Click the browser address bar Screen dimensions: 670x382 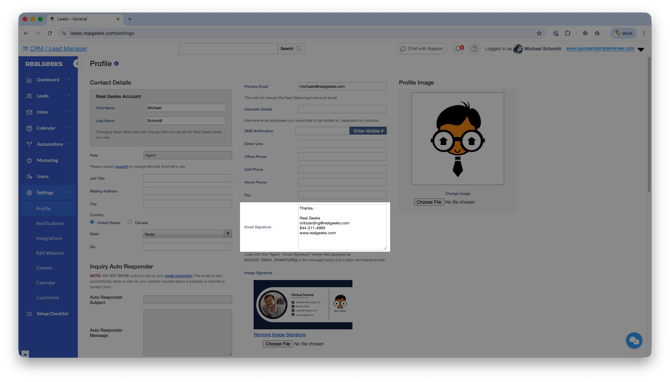(x=299, y=33)
